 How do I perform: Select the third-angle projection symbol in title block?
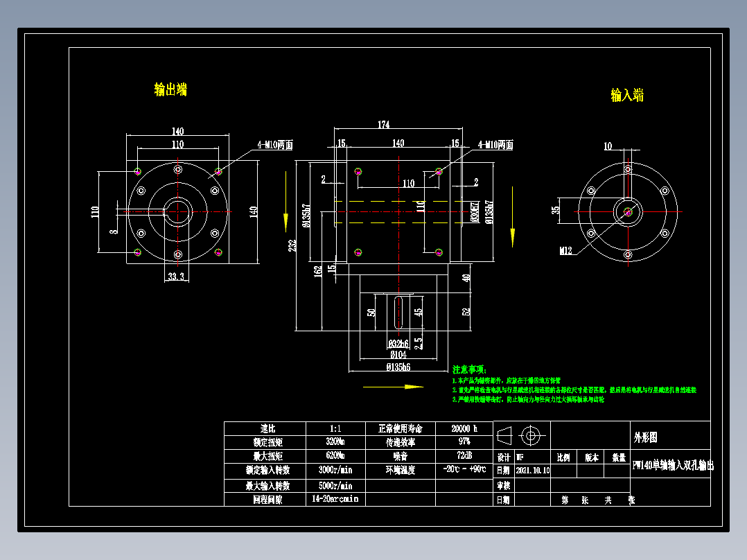pos(506,437)
